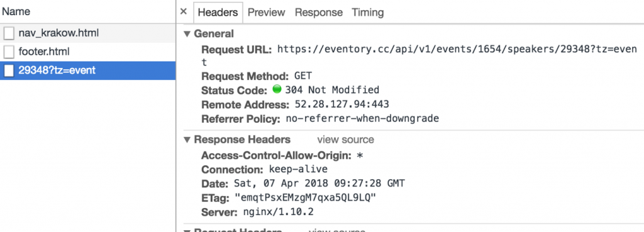This screenshot has height=232, width=644.
Task: Select nav_krakow.html request row
Action: 88,33
